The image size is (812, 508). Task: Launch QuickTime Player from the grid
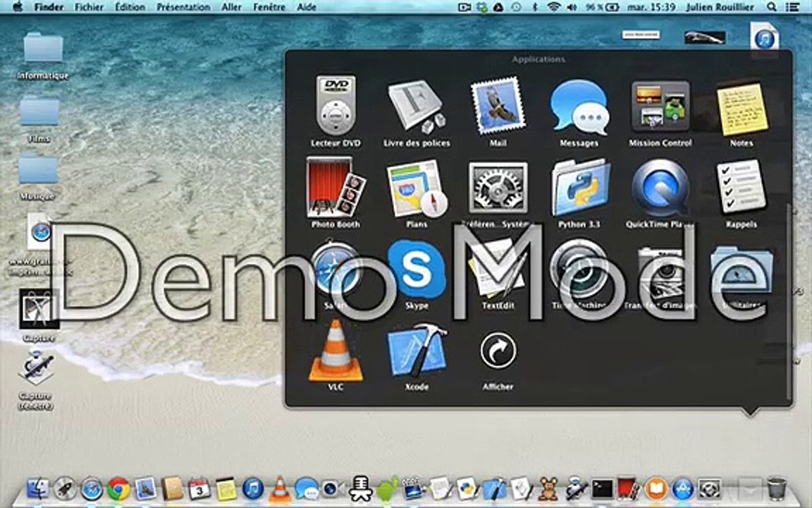click(660, 188)
